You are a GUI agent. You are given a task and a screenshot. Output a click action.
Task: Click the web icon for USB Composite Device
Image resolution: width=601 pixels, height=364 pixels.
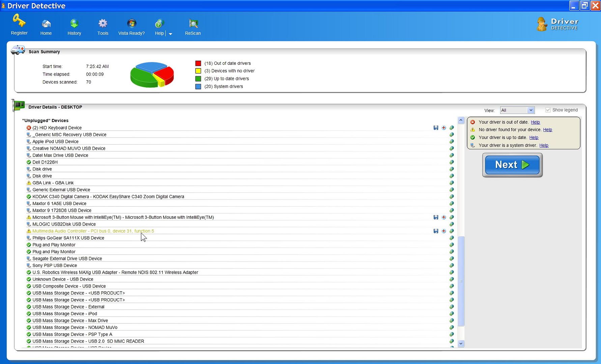pyautogui.click(x=452, y=286)
